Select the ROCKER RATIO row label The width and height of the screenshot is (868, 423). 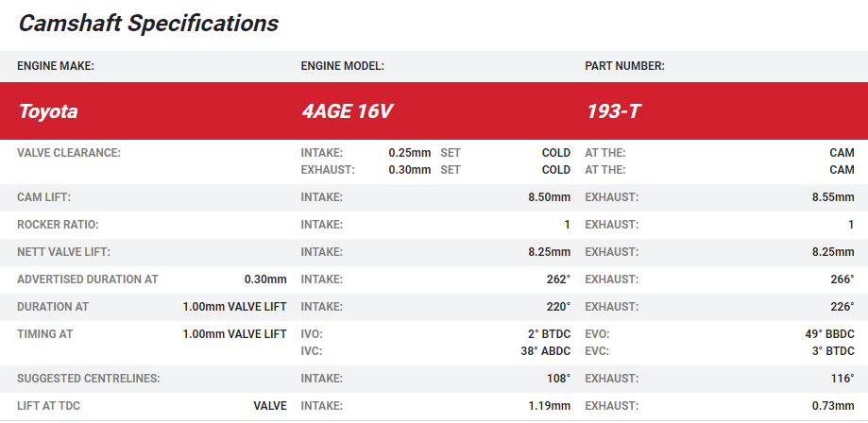(58, 225)
